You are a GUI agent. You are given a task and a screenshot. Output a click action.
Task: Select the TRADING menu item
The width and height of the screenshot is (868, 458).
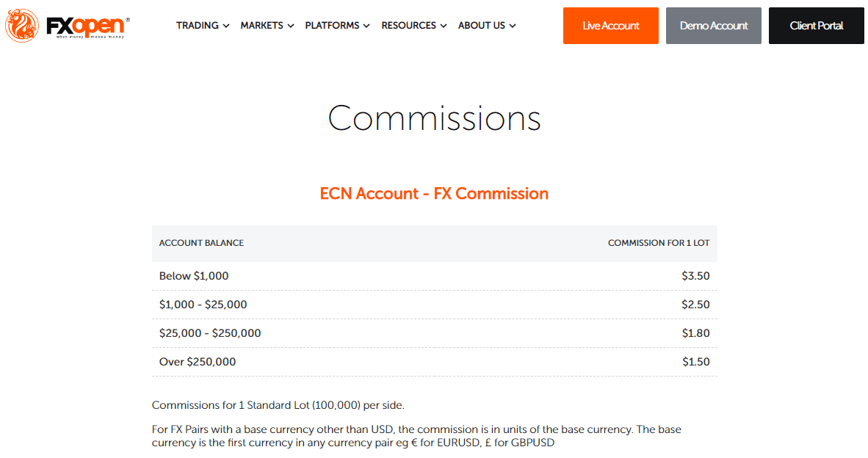click(x=197, y=25)
